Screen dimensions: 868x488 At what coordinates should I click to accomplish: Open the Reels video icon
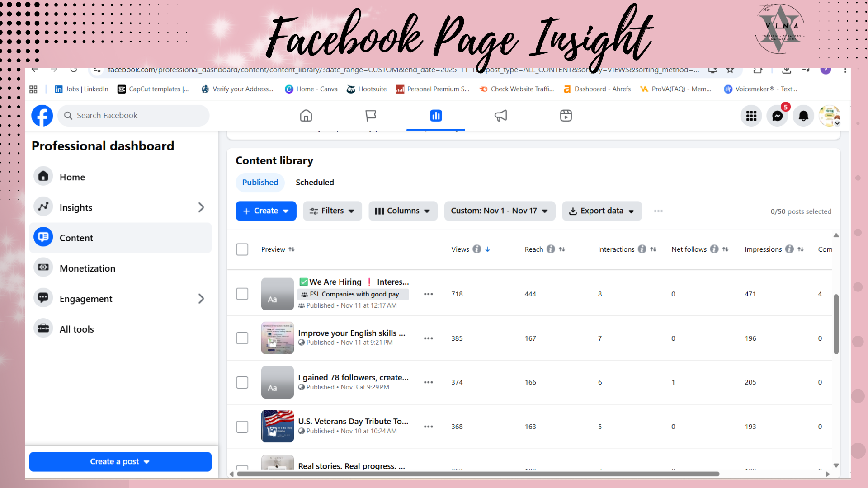tap(566, 116)
